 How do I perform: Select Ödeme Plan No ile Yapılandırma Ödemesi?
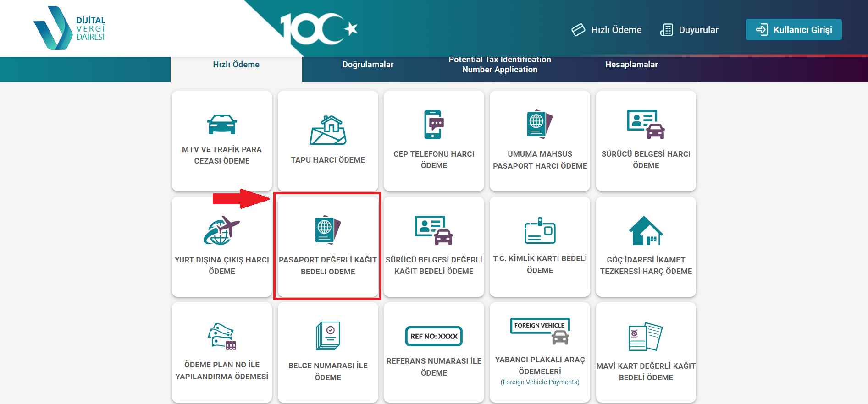coord(222,371)
